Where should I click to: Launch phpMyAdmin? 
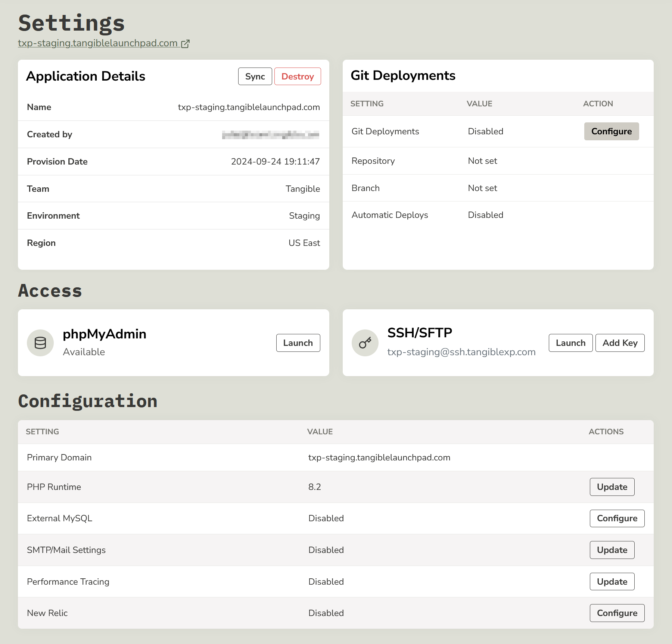pyautogui.click(x=298, y=343)
